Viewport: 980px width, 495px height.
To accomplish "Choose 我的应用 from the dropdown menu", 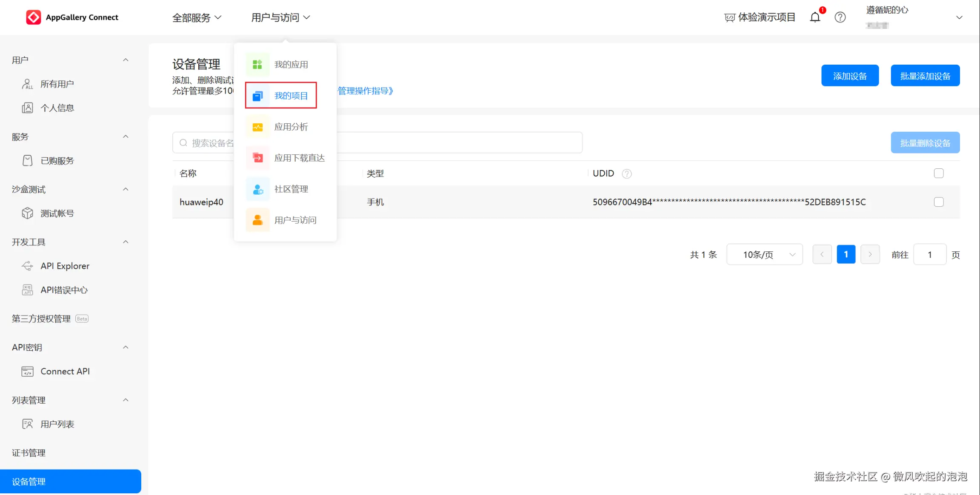I will (291, 64).
